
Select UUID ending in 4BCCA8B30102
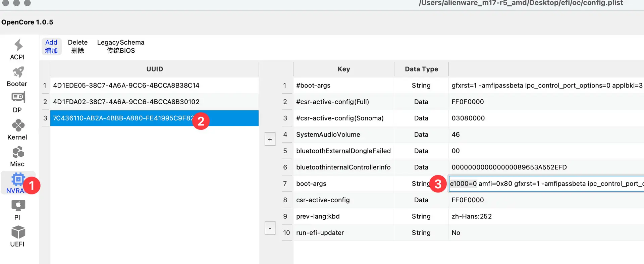pos(126,102)
